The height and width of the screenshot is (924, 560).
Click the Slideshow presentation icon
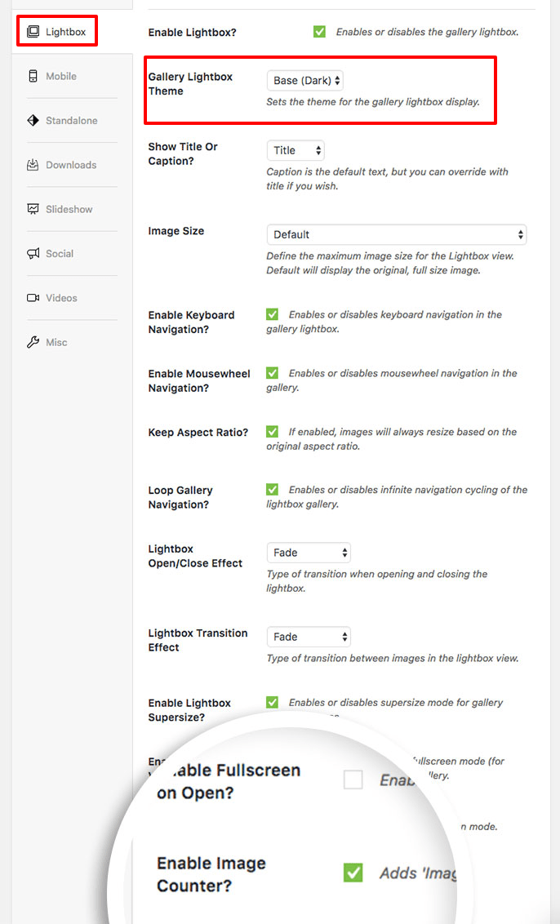tap(33, 209)
